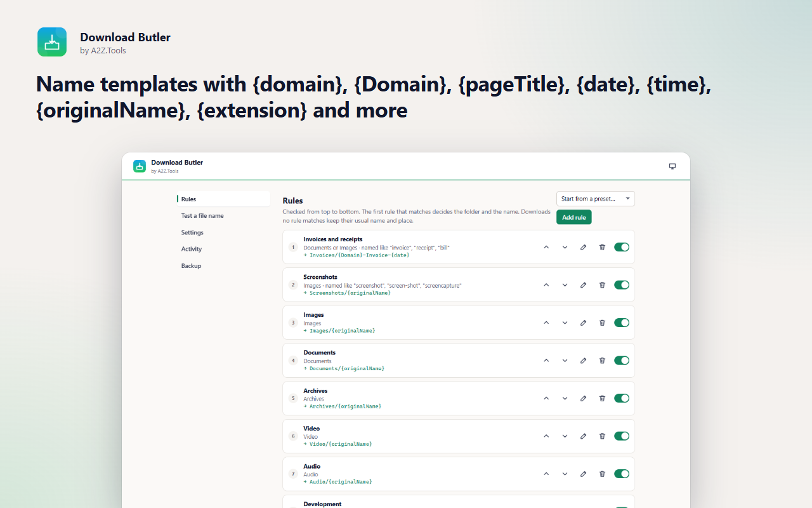Edit the Audio rule
The image size is (812, 508).
click(x=583, y=474)
